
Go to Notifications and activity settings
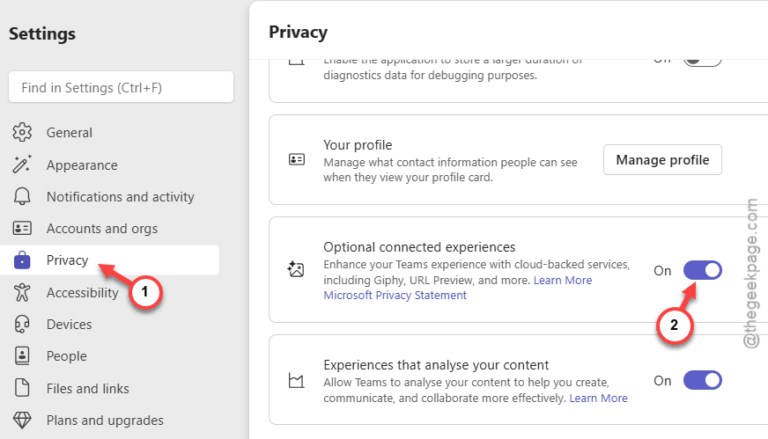tap(109, 196)
